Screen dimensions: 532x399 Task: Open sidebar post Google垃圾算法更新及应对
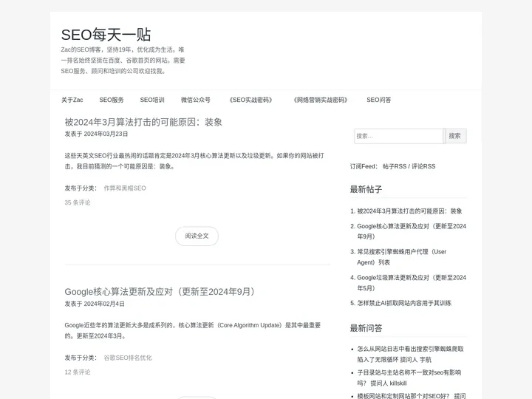pos(412,282)
